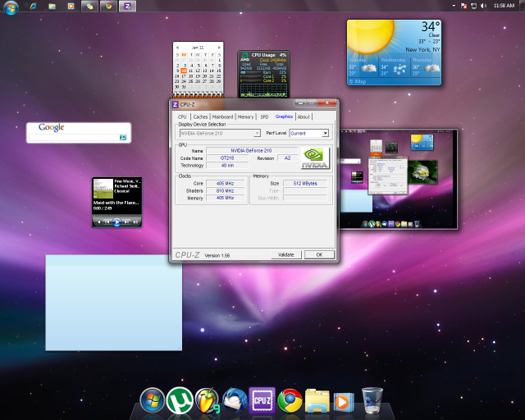Select the Graphics tab
The image size is (525, 420).
[284, 116]
